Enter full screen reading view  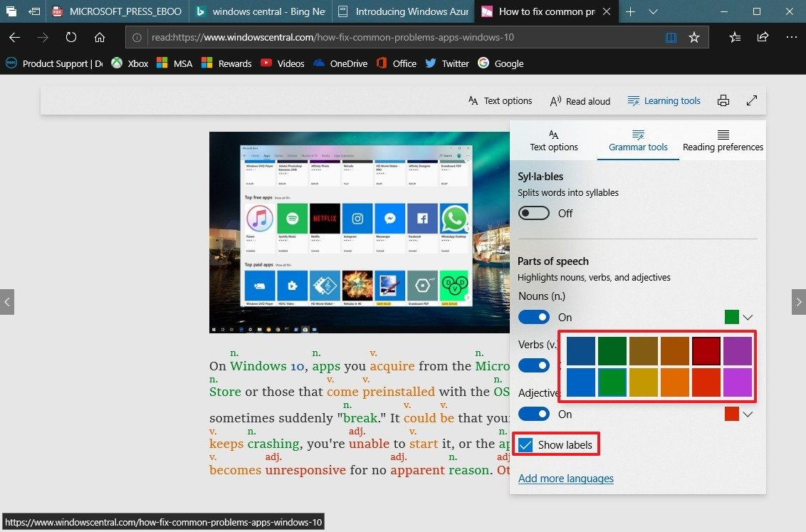click(x=751, y=100)
